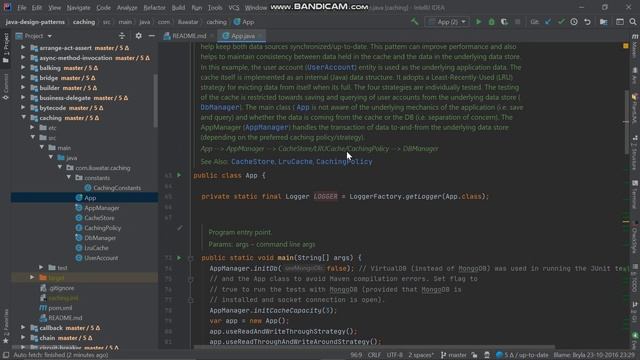Image resolution: width=640 pixels, height=360 pixels.
Task: Open the File menu
Action: point(22,8)
